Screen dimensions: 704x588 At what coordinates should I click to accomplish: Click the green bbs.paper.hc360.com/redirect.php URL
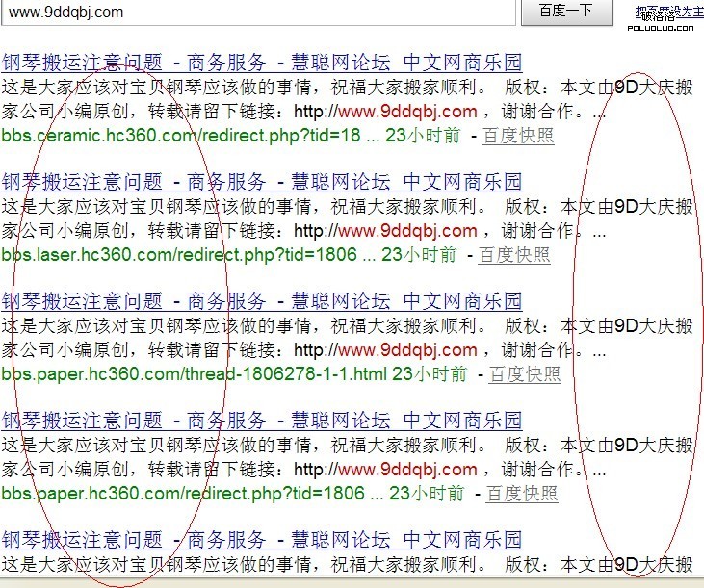[x=183, y=494]
